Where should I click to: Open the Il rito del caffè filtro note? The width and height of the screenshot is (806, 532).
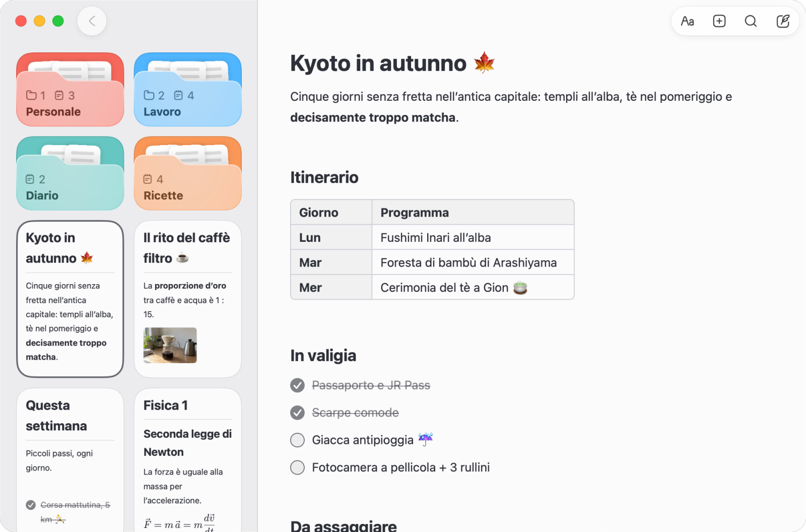coord(187,299)
